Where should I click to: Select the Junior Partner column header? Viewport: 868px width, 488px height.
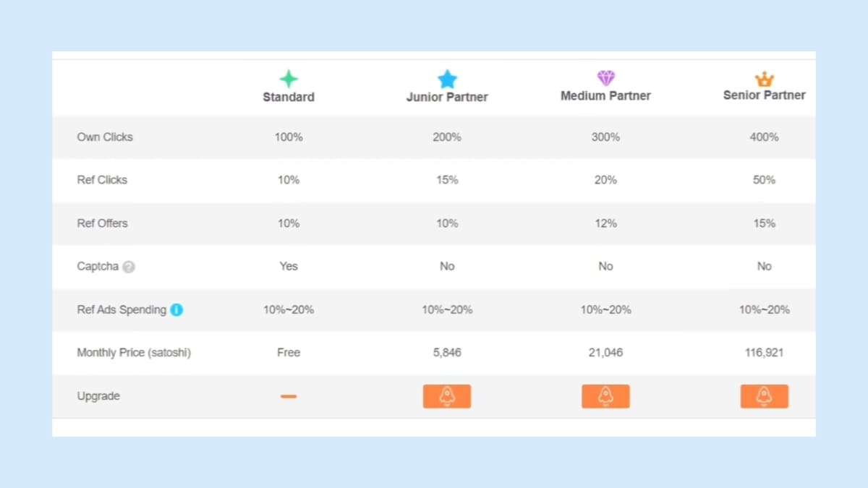pyautogui.click(x=447, y=97)
